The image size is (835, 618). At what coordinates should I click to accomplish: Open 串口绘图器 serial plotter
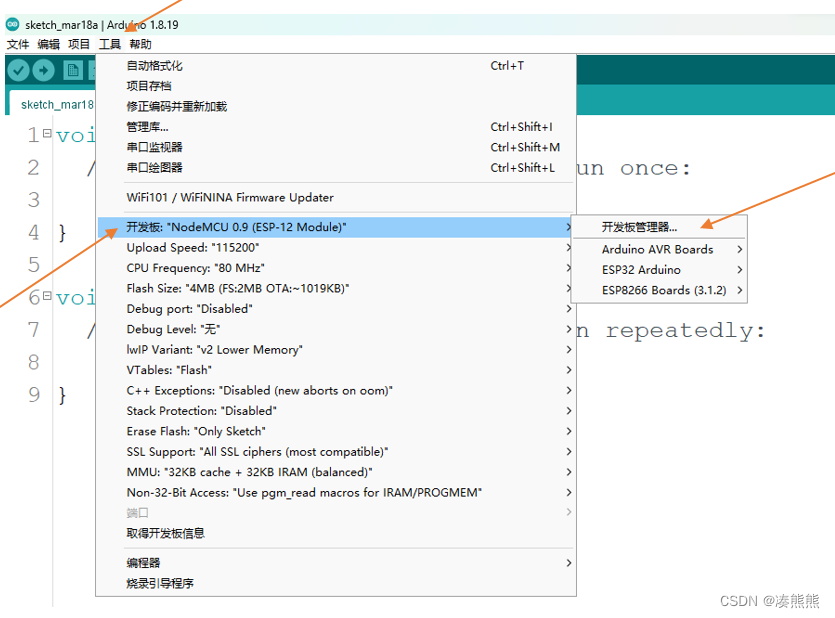pos(337,168)
